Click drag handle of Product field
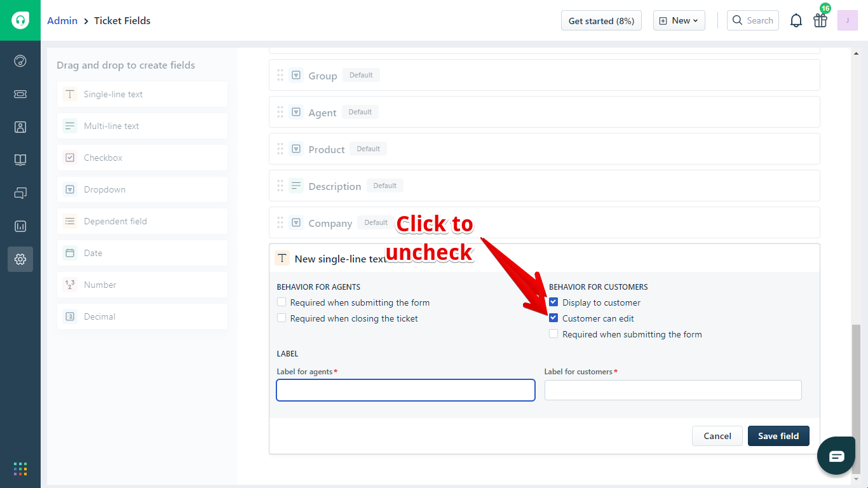868x488 pixels. coord(280,149)
